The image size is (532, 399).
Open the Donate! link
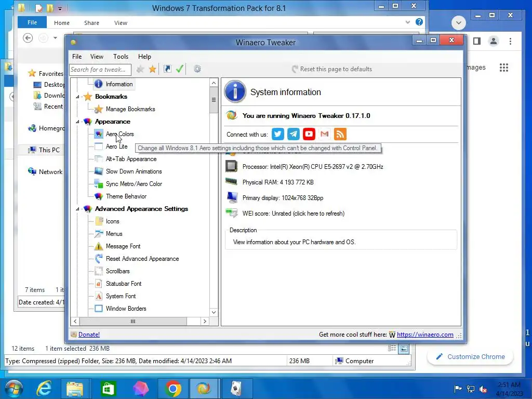(89, 334)
